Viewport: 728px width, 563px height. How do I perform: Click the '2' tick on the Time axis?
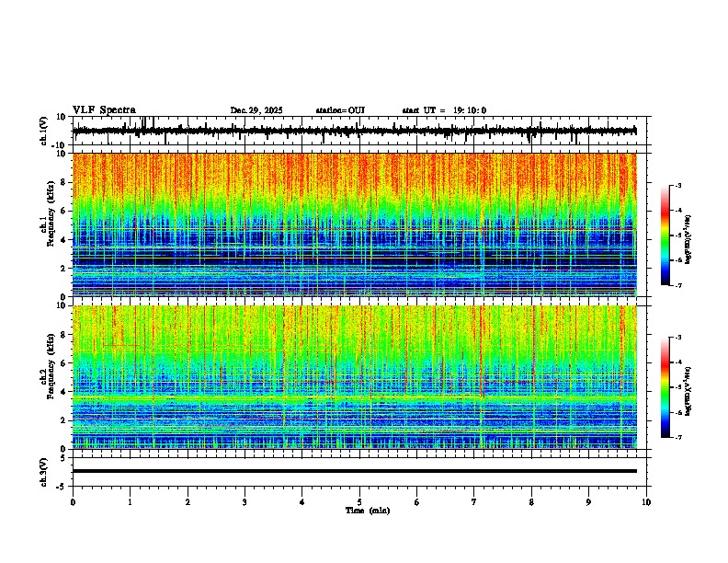[x=188, y=502]
